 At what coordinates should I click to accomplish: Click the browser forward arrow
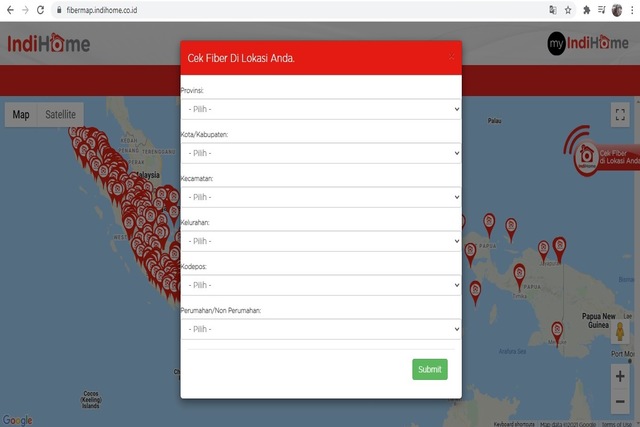[25, 10]
